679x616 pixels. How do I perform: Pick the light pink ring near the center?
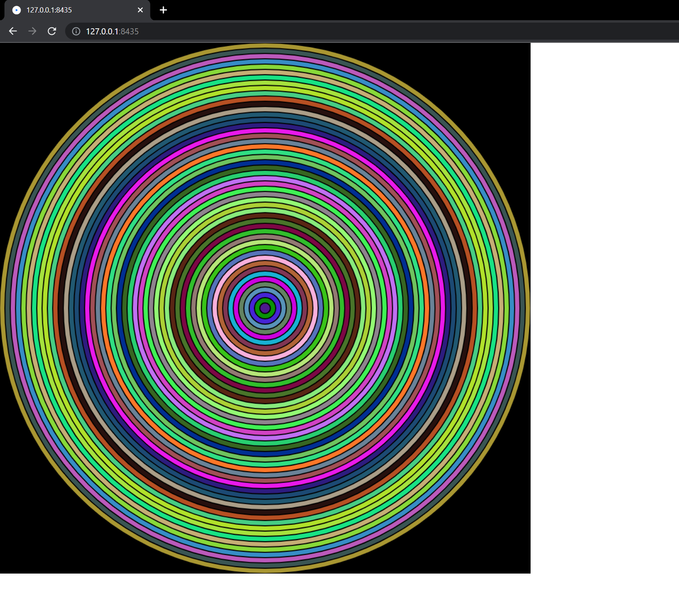point(265,258)
